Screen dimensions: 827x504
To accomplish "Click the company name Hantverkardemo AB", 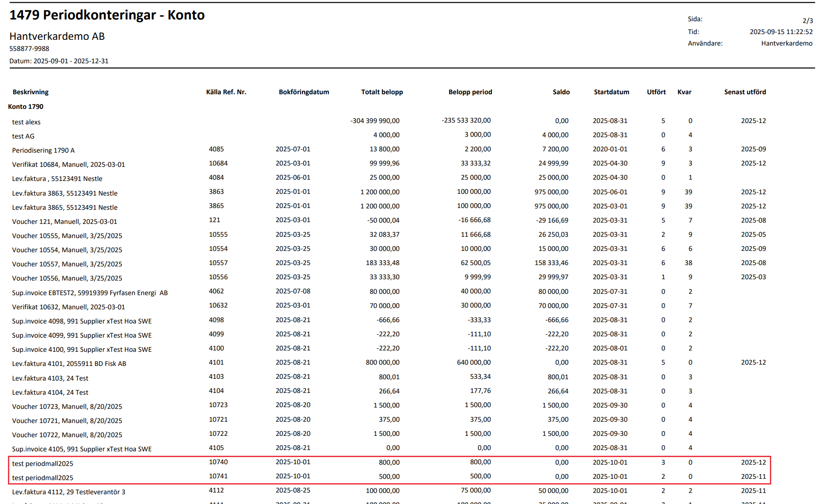I will click(57, 36).
